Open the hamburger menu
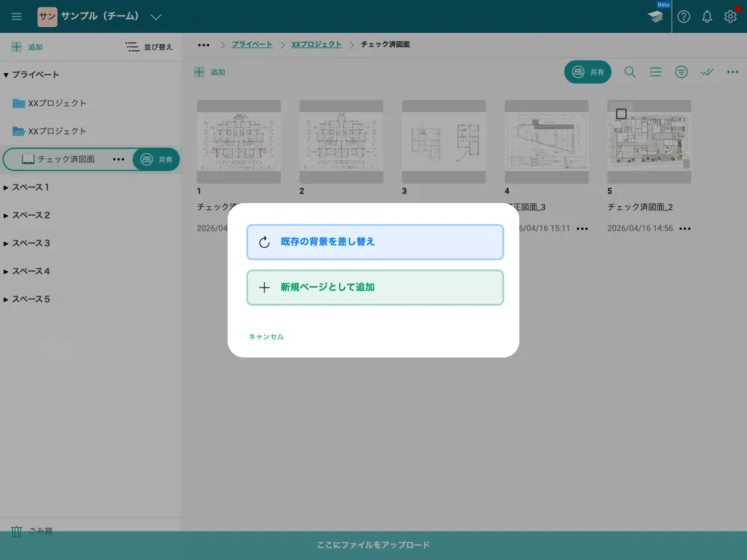The height and width of the screenshot is (560, 747). 16,16
